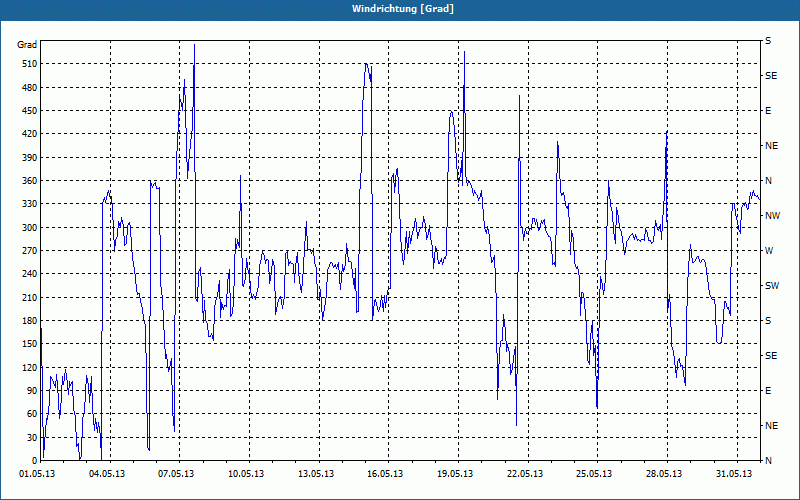This screenshot has width=800, height=500.
Task: Click the 150 y-axis value
Action: 30,344
